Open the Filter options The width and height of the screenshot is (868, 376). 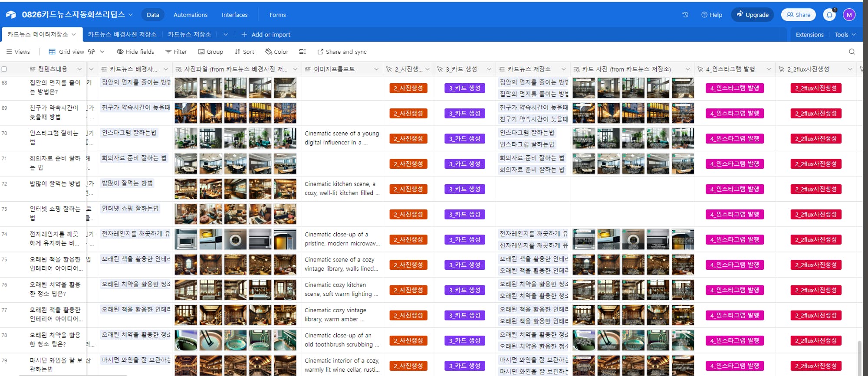tap(176, 52)
